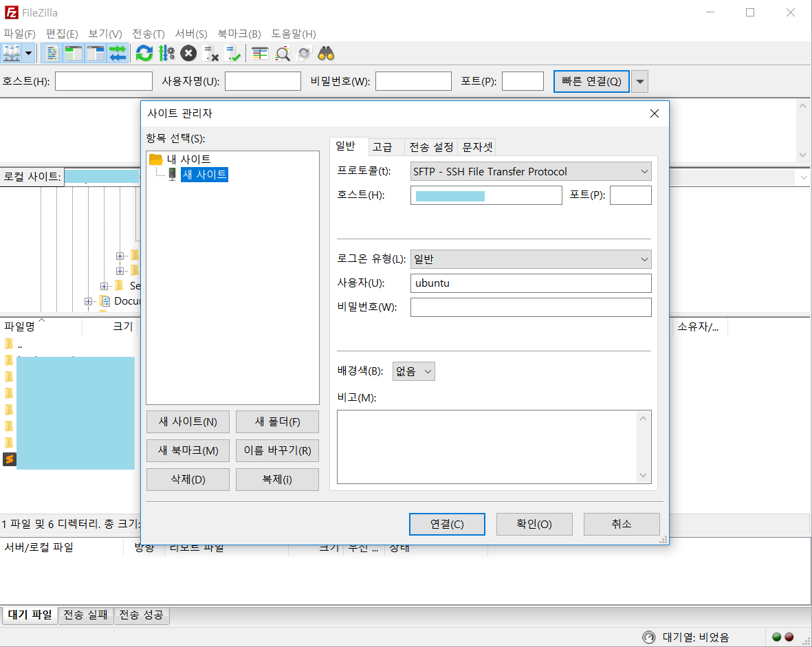Viewport: 812px width, 647px height.
Task: Open the 로그온 유형 dropdown
Action: coord(531,259)
